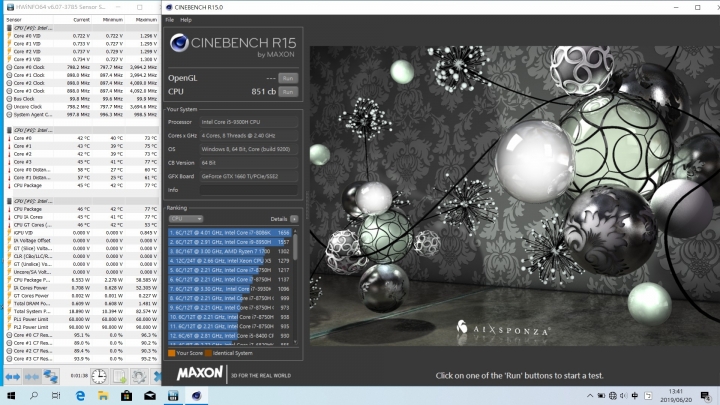Click HWiNFO Minimum column header
The image size is (720, 405).
(x=108, y=20)
